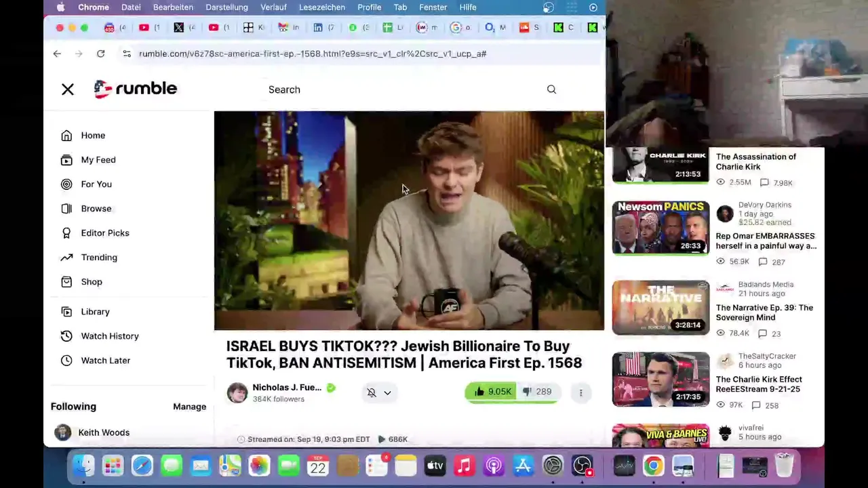Go back with the browser back arrow

tap(57, 54)
